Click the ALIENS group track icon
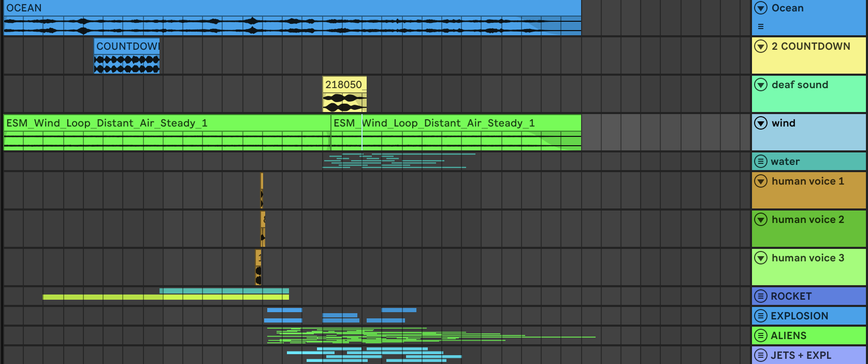Screen dimensions: 868x364 [x=760, y=335]
